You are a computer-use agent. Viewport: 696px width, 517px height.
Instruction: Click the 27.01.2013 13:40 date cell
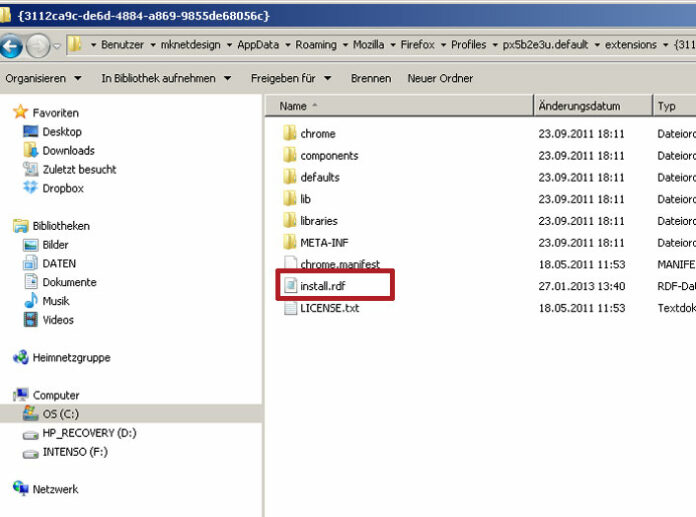tap(581, 286)
